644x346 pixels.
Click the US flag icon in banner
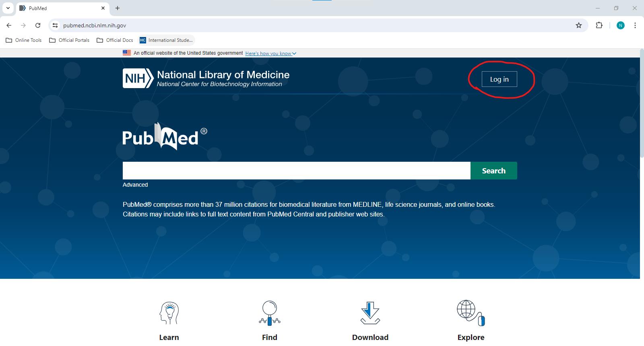[x=127, y=53]
